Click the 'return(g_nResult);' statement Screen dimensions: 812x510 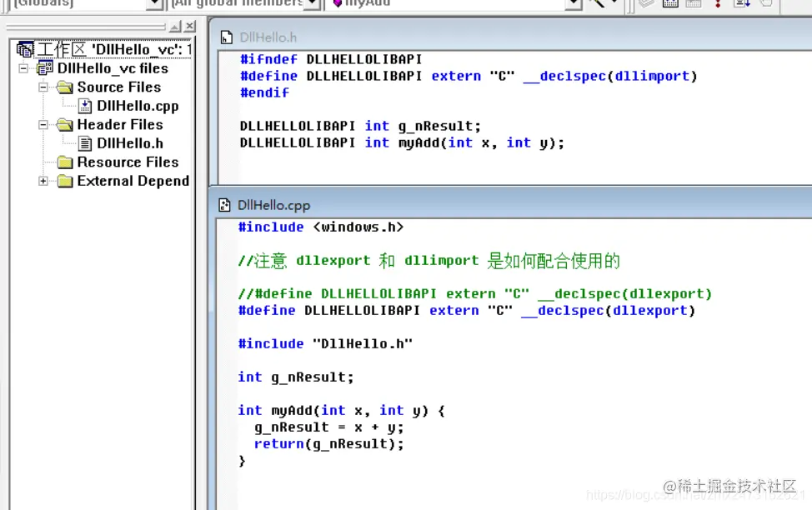[x=328, y=444]
